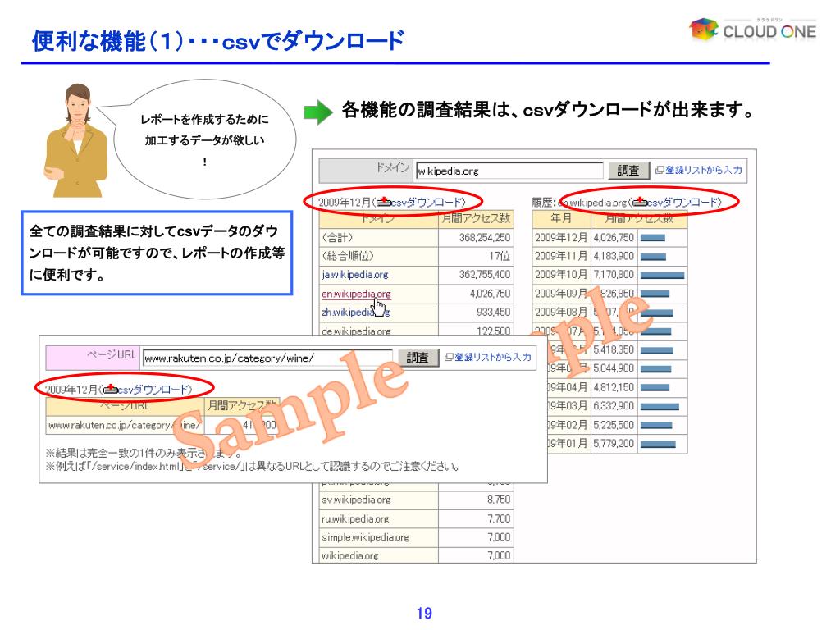840x630 pixels.
Task: Click 月間アクセス数 header in domain table
Action: point(476,218)
